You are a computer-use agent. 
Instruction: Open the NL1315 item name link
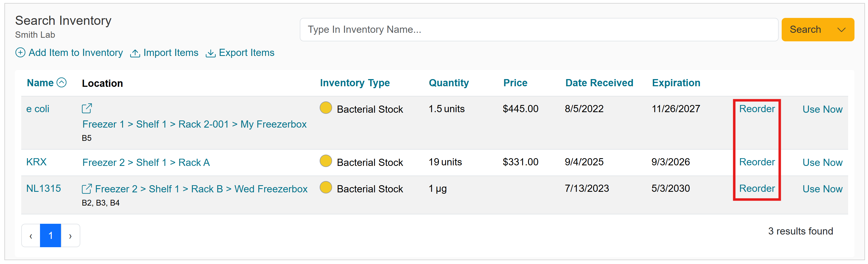point(44,188)
